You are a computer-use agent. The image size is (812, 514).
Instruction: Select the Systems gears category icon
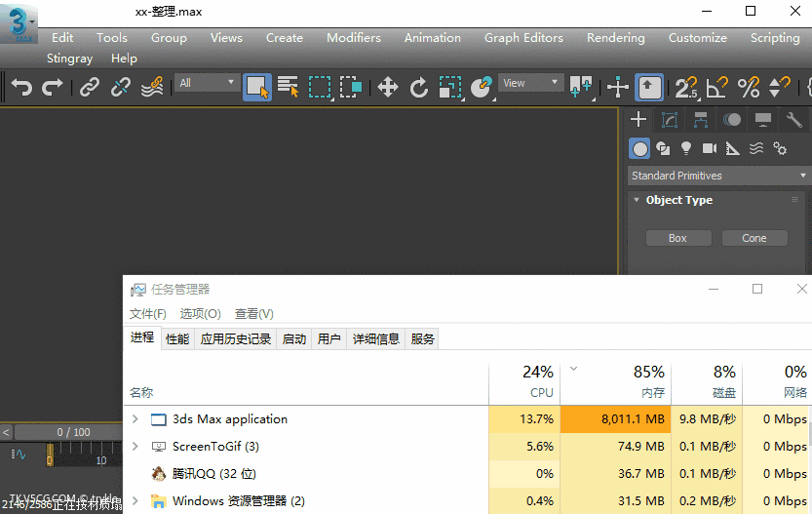tap(780, 148)
